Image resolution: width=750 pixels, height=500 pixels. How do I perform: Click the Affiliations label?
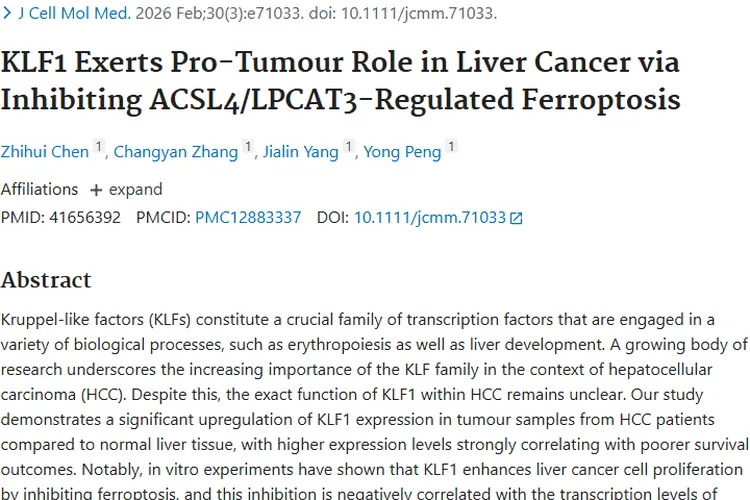coord(39,189)
